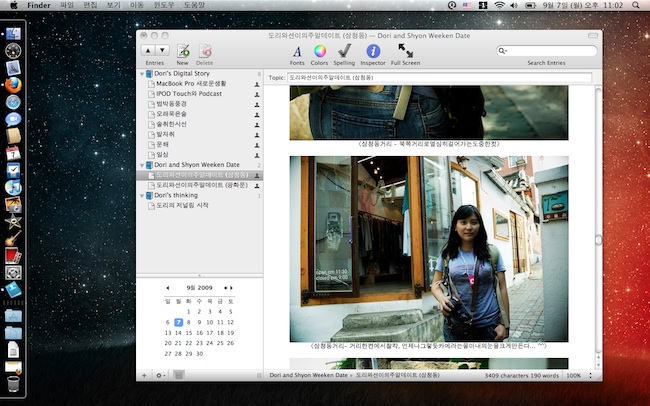The width and height of the screenshot is (650, 406).
Task: Click the person icon on the selected 삼청동 entry
Action: tap(257, 175)
